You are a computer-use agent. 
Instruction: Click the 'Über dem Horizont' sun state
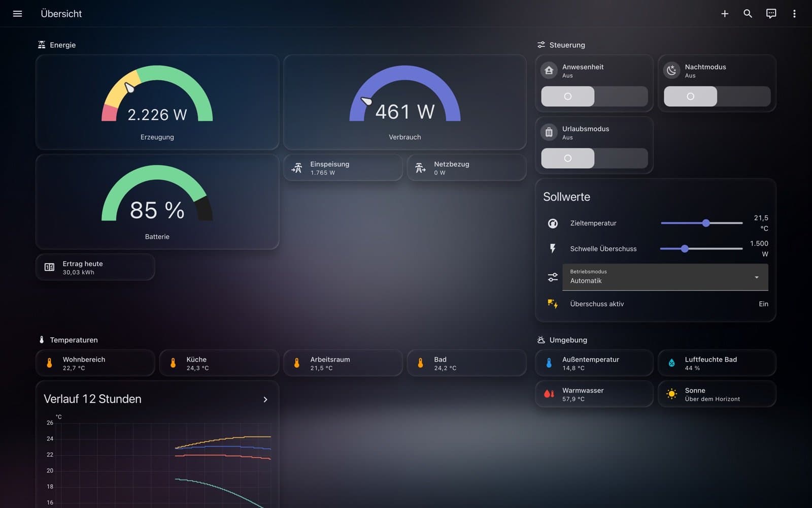tap(713, 399)
